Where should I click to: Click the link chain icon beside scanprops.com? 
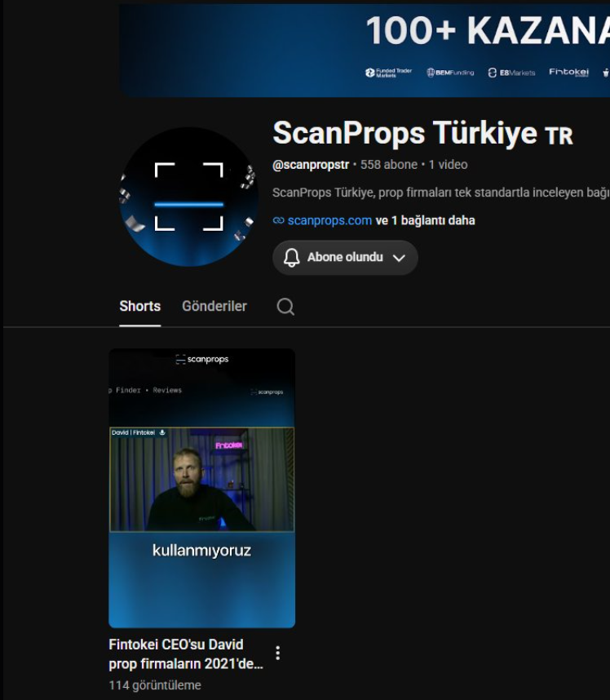278,220
